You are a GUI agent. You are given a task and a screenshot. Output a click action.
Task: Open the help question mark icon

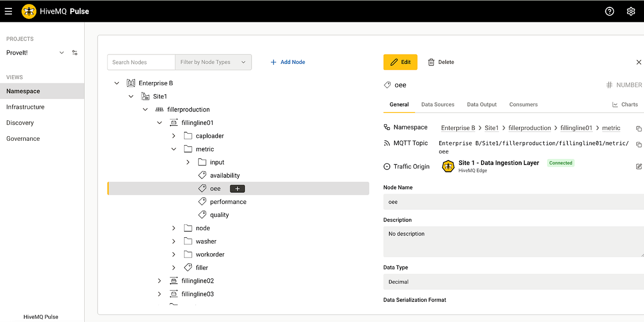click(x=610, y=11)
